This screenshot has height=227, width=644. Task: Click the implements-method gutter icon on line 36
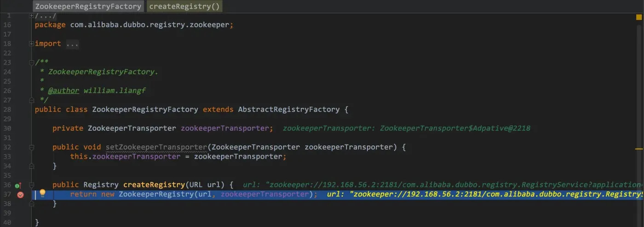pyautogui.click(x=17, y=185)
